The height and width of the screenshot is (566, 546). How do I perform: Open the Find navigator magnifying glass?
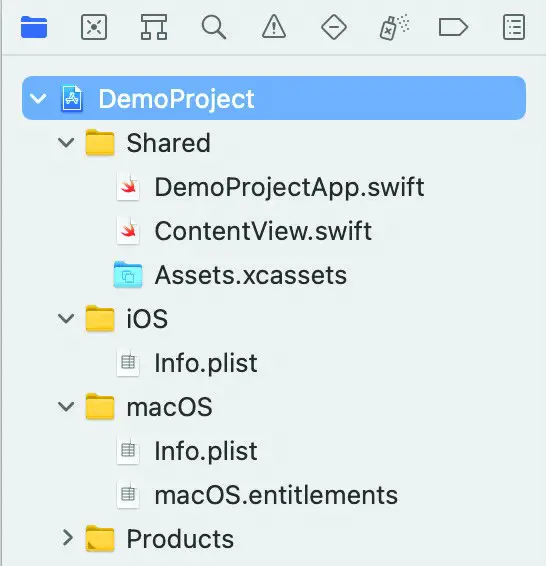[x=214, y=27]
